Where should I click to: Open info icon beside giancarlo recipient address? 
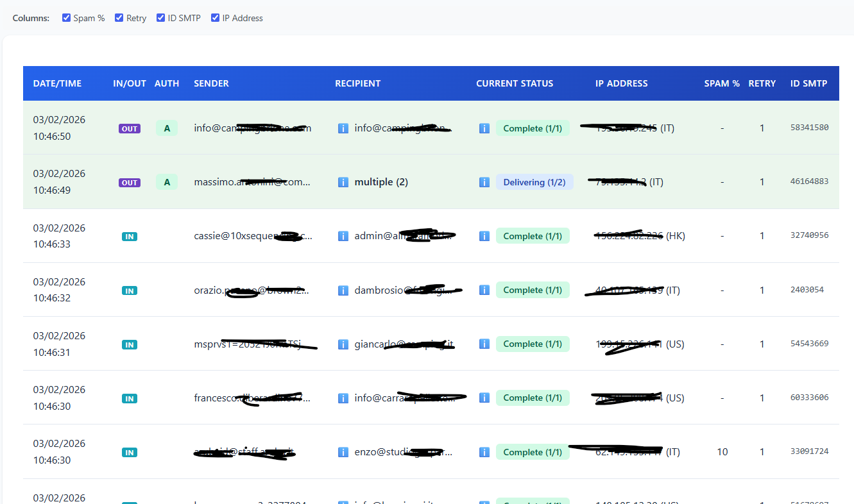[343, 344]
